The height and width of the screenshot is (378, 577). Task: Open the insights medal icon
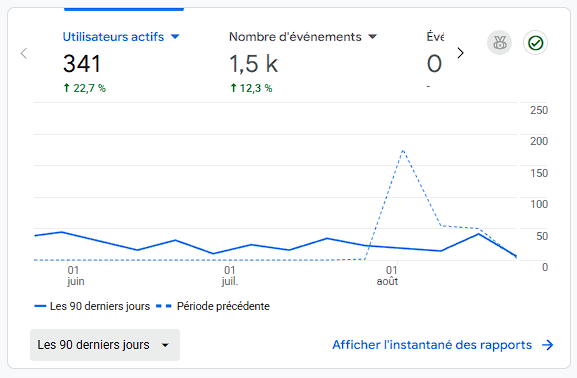click(499, 43)
